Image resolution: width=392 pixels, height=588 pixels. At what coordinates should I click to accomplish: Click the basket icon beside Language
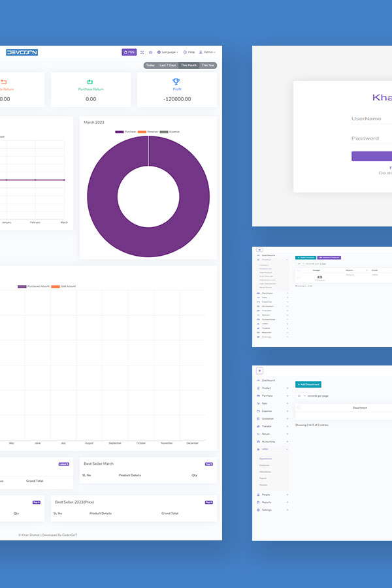tap(150, 52)
